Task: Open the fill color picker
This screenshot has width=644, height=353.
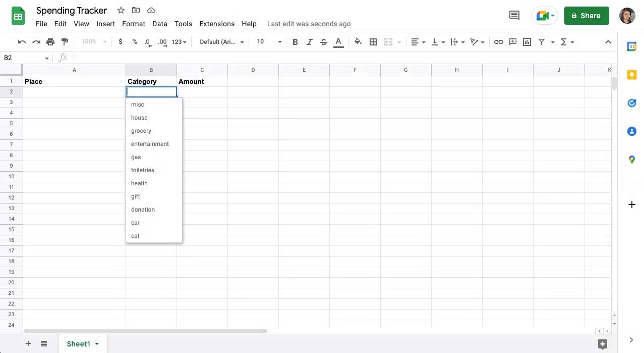Action: click(x=358, y=42)
